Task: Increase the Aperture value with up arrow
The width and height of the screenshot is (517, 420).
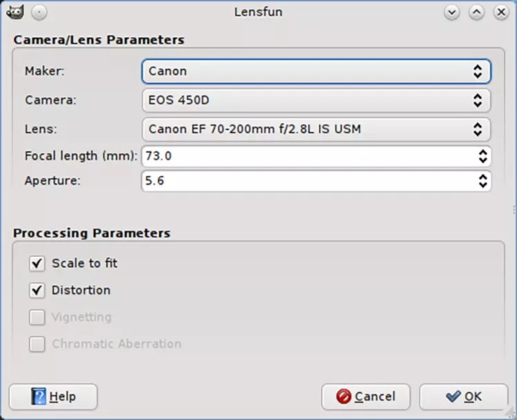Action: [483, 177]
